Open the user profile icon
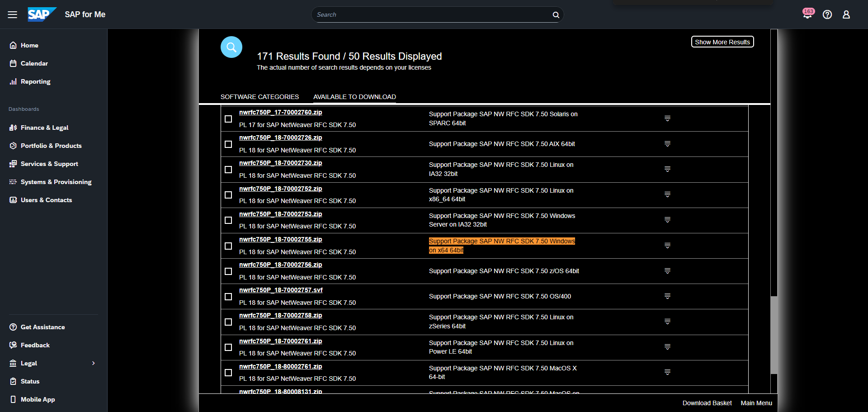The height and width of the screenshot is (412, 868). pos(846,14)
